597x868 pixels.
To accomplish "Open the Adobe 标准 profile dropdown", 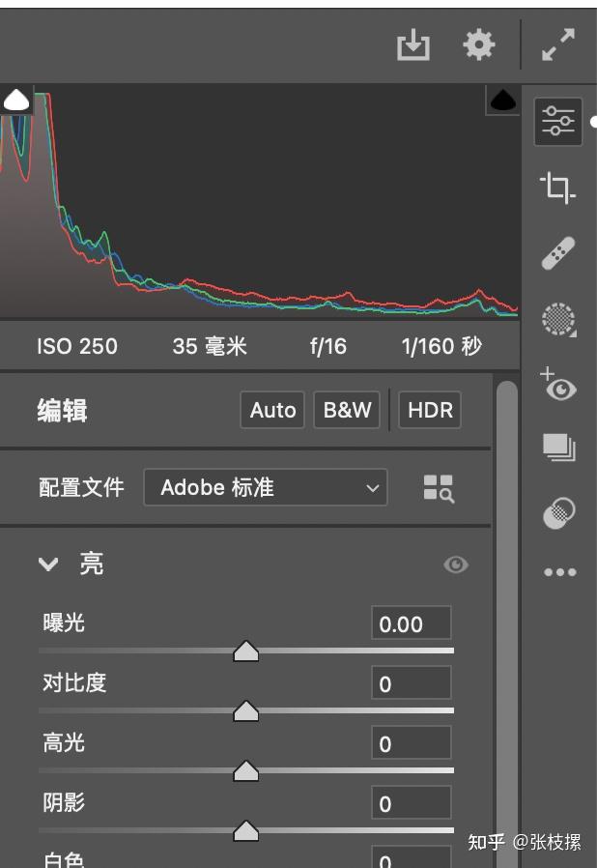I will (x=264, y=487).
